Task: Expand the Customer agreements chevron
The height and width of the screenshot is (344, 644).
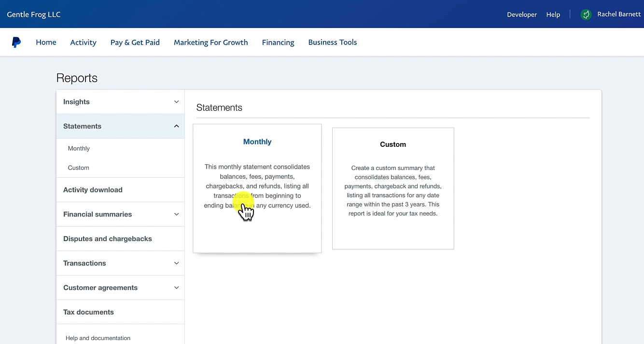Action: 176,287
